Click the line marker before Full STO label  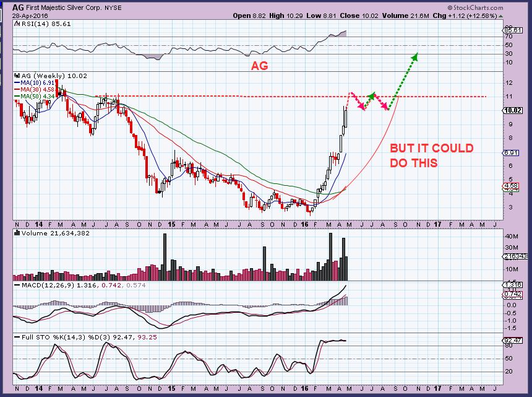pos(17,337)
